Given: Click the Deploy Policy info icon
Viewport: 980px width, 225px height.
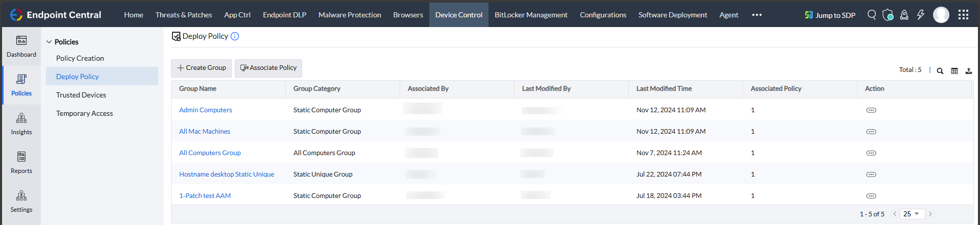Looking at the screenshot, I should click(x=235, y=36).
